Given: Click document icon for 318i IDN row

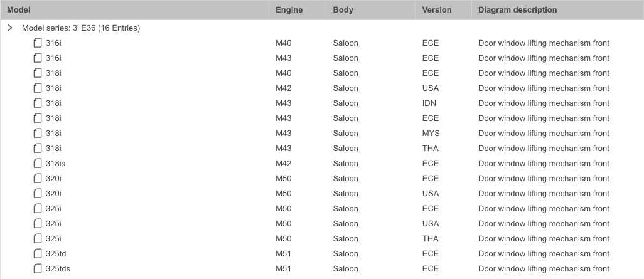Looking at the screenshot, I should (x=38, y=103).
